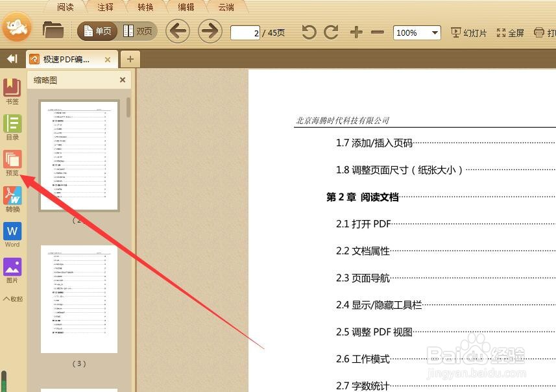Open the preview thumbnails panel (预览)

point(12,163)
